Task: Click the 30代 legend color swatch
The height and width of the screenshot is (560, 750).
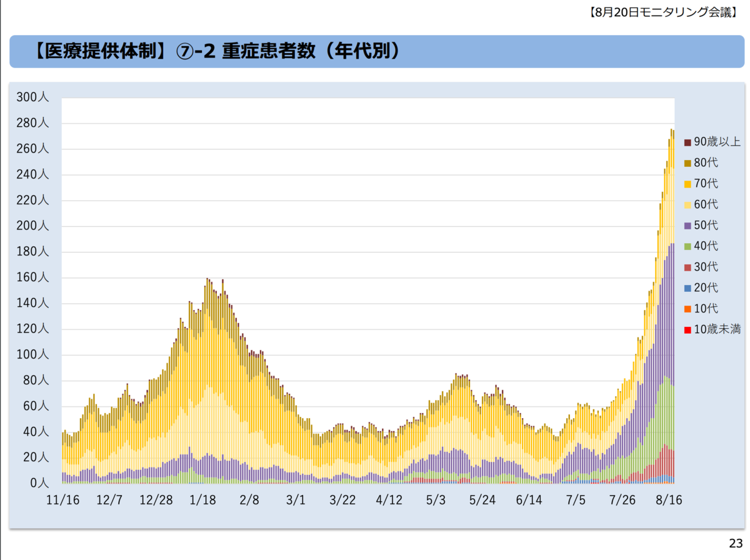Action: [x=687, y=267]
